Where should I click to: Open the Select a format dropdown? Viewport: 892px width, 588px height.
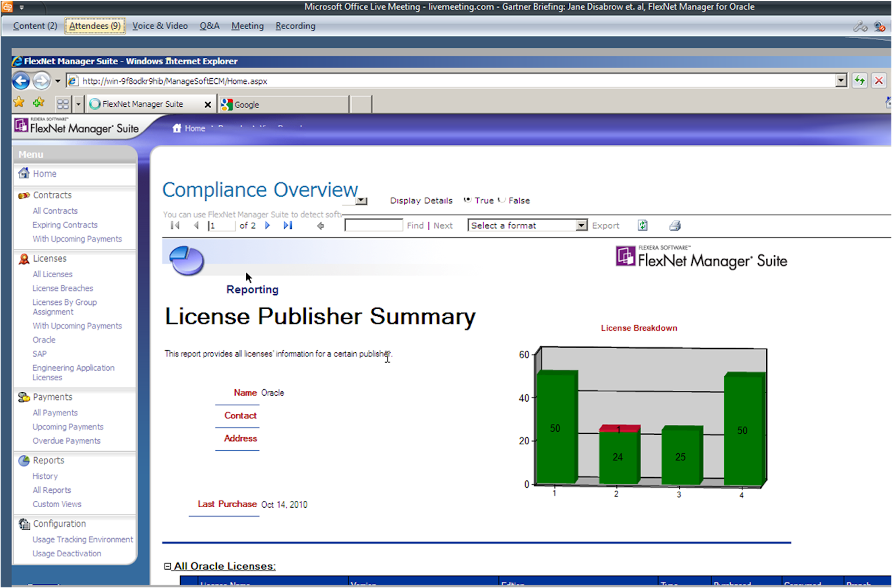tap(581, 225)
